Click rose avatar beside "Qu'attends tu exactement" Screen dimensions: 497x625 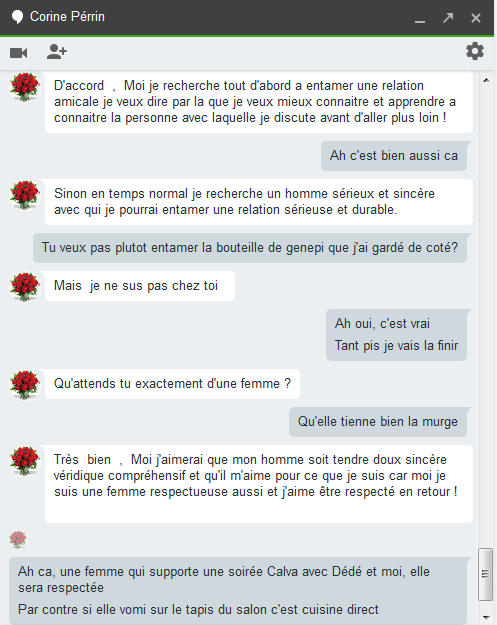25,385
